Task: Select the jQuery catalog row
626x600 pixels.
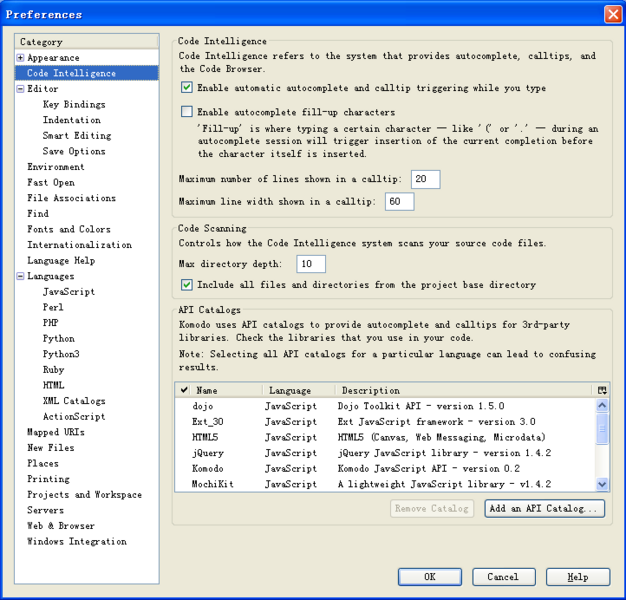Action: click(x=385, y=453)
